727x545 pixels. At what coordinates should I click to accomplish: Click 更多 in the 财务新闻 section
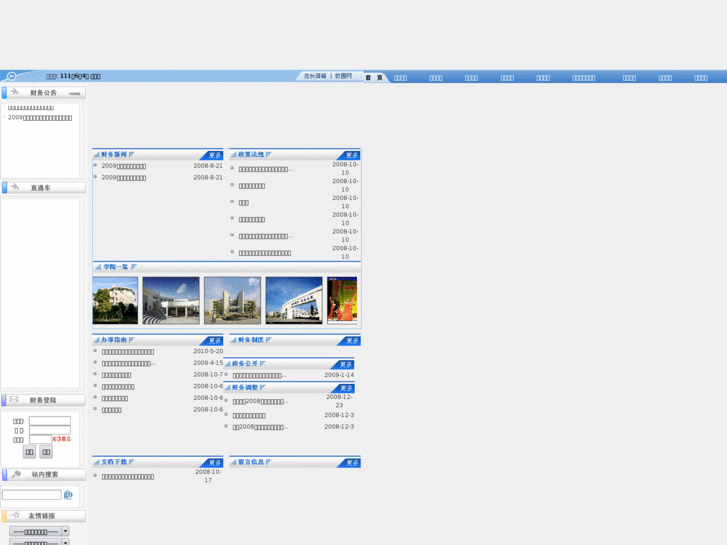(x=215, y=155)
